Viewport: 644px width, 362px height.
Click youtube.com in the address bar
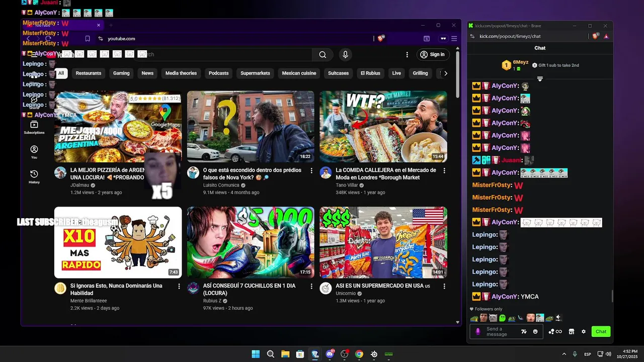coord(121,38)
